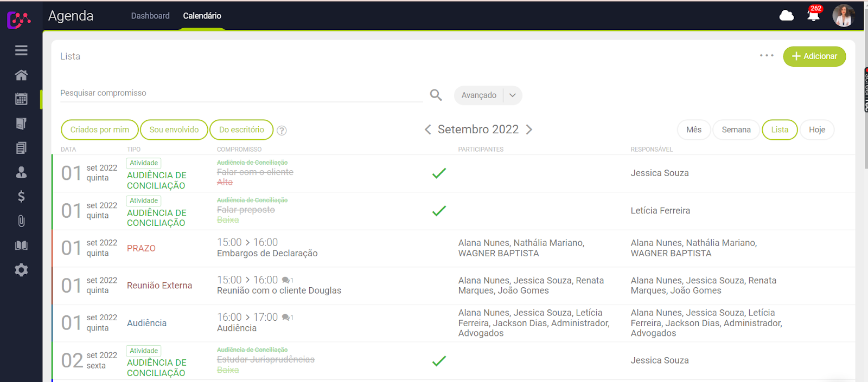Open the hamburger menu in sidebar
Screen dimensions: 868x382
click(x=21, y=50)
